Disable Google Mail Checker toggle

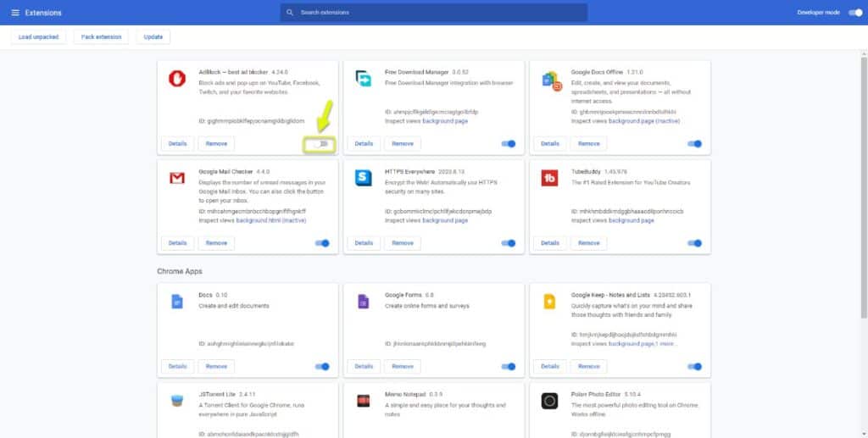pyautogui.click(x=322, y=243)
